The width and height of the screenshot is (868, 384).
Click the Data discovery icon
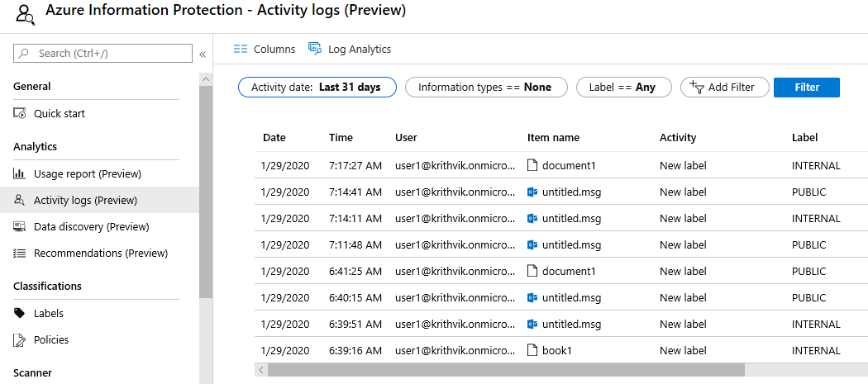(x=19, y=226)
